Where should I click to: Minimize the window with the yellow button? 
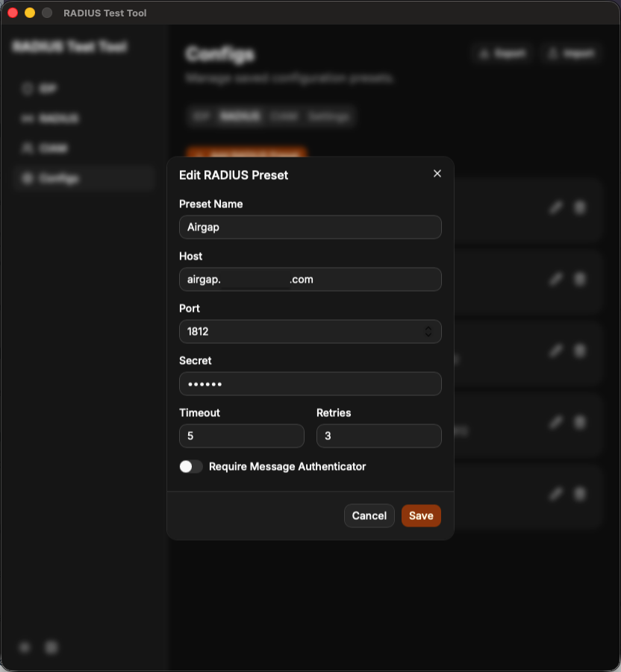[x=30, y=13]
